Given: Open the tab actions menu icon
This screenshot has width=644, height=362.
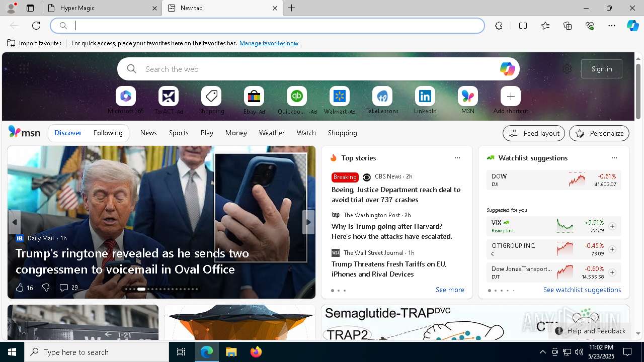Looking at the screenshot, I should 30,8.
